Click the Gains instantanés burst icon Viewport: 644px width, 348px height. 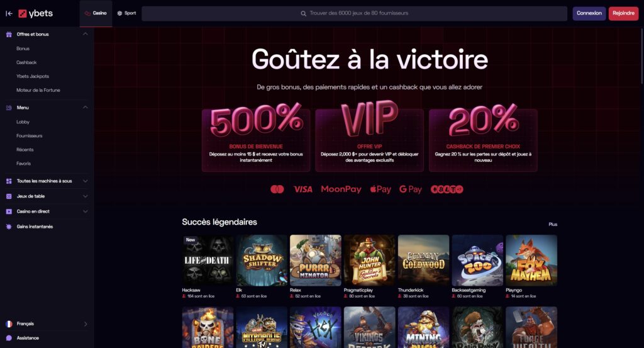pyautogui.click(x=9, y=227)
